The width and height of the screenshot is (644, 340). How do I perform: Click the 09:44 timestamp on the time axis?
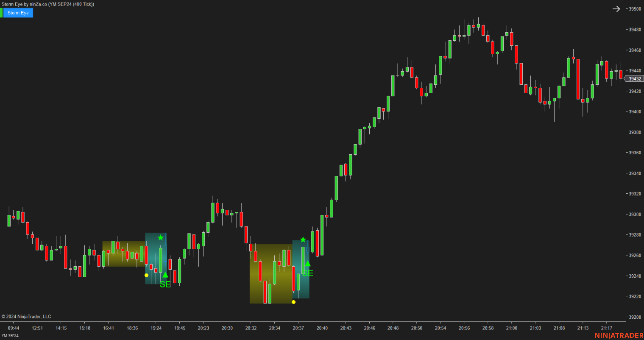click(13, 328)
